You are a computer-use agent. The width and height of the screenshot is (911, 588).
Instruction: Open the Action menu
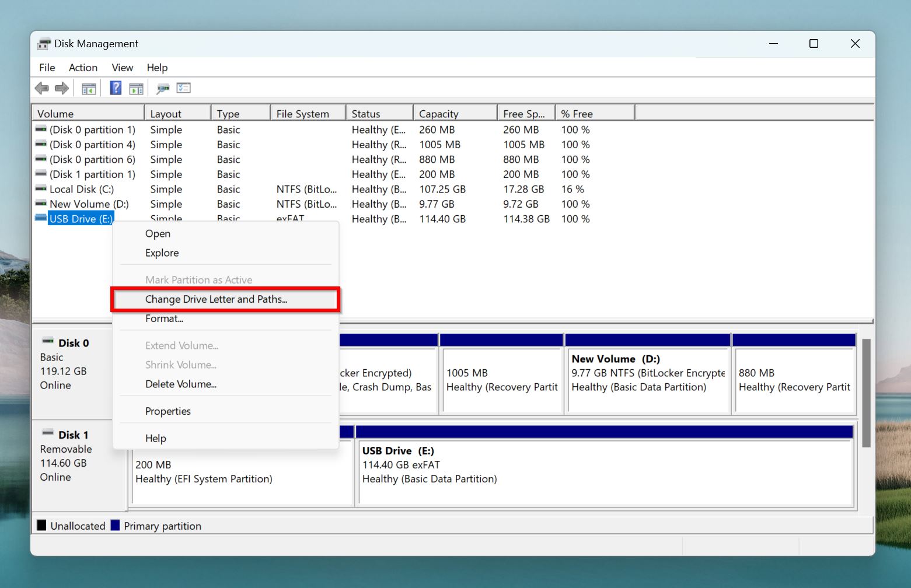pyautogui.click(x=83, y=68)
